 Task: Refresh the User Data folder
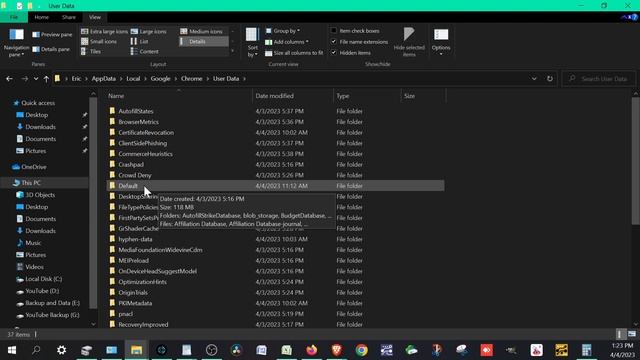[x=550, y=79]
